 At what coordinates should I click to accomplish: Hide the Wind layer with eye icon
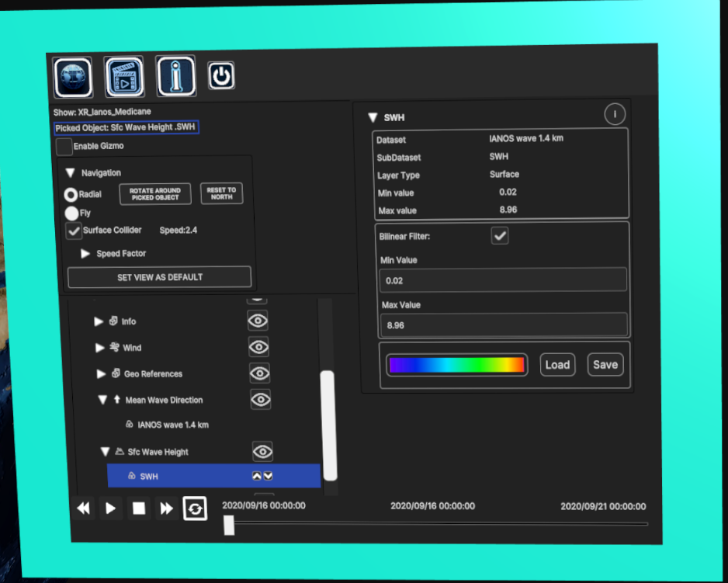[x=258, y=347]
